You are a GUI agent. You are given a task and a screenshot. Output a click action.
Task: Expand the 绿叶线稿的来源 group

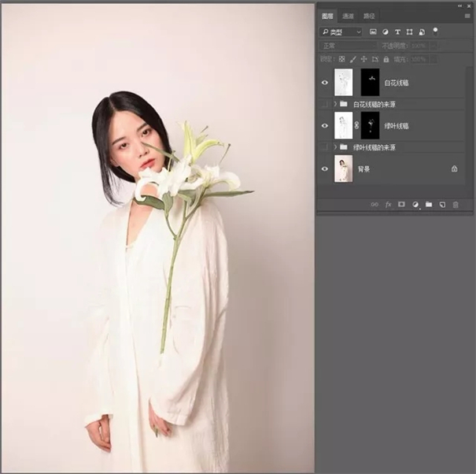tap(335, 146)
